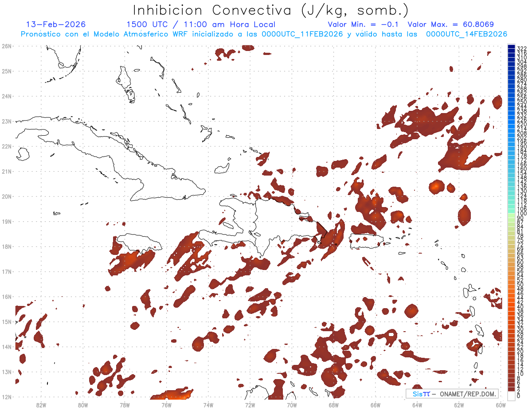
Task: Click the "24N" latitude label
Action: (x=7, y=96)
